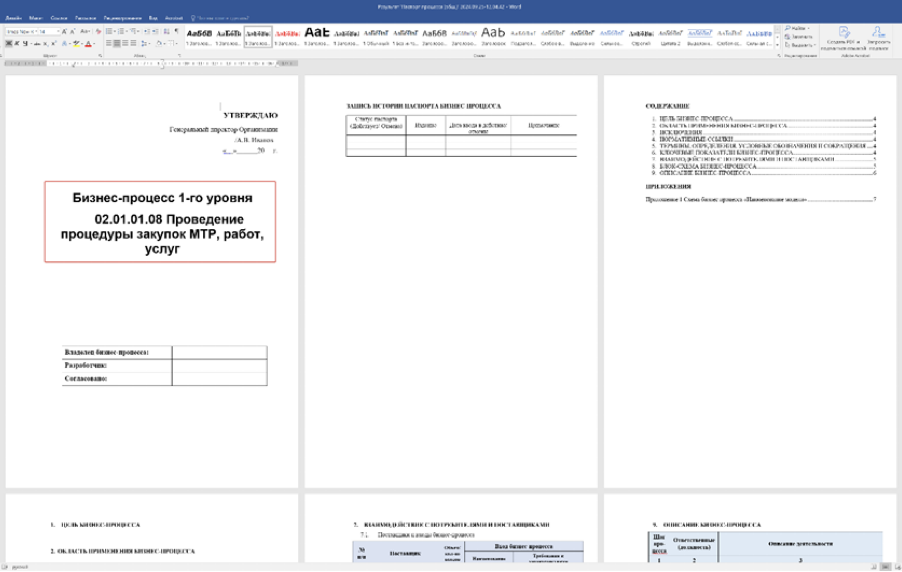
Task: Toggle italic text formatting
Action: pyautogui.click(x=15, y=44)
